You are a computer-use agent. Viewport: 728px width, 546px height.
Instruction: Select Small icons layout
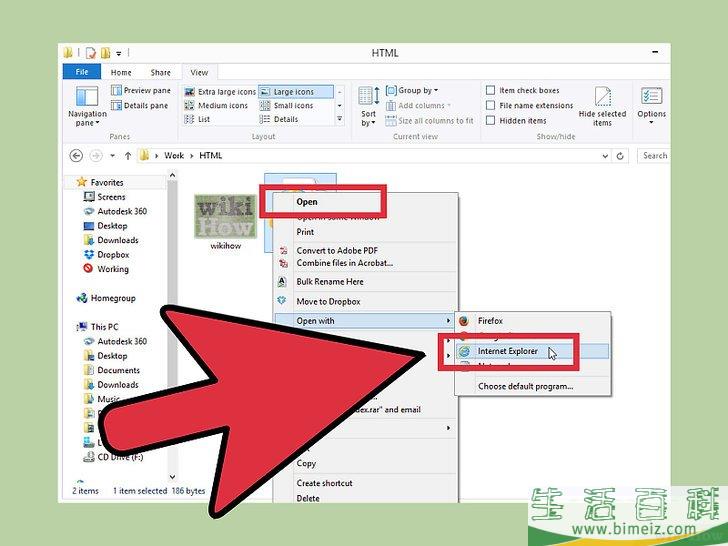(286, 106)
